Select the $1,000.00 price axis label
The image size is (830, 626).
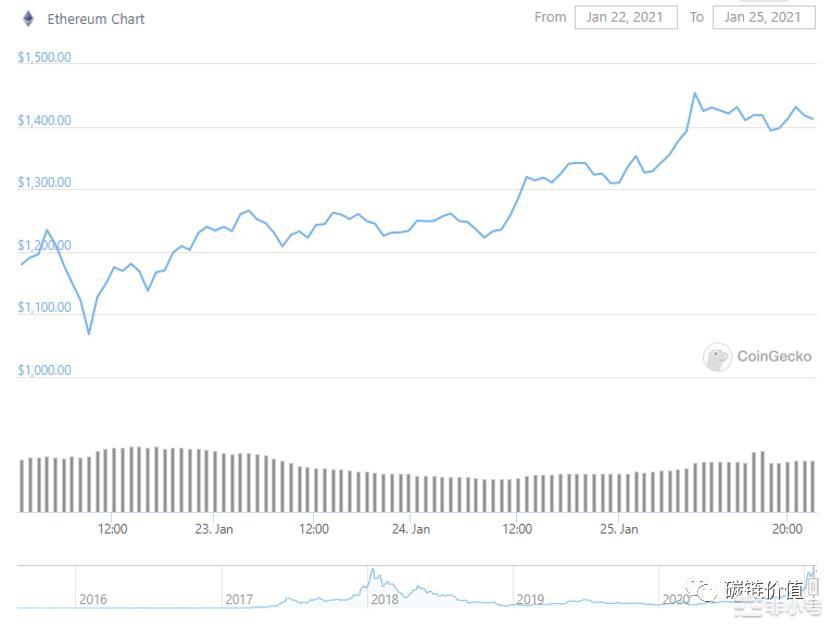(44, 370)
